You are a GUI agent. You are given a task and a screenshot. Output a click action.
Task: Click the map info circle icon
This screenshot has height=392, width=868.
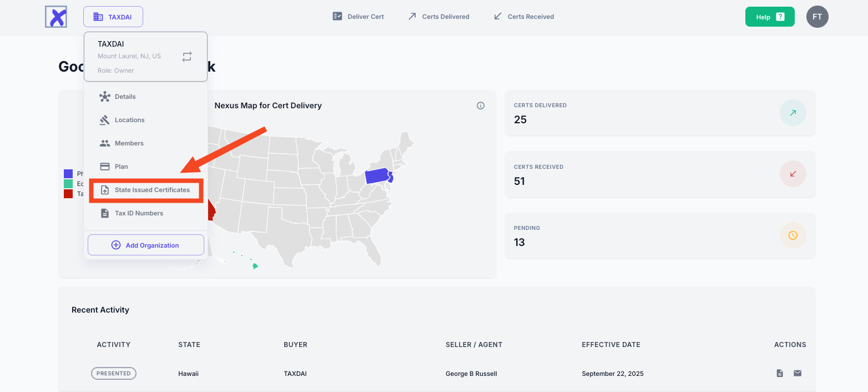pyautogui.click(x=481, y=105)
